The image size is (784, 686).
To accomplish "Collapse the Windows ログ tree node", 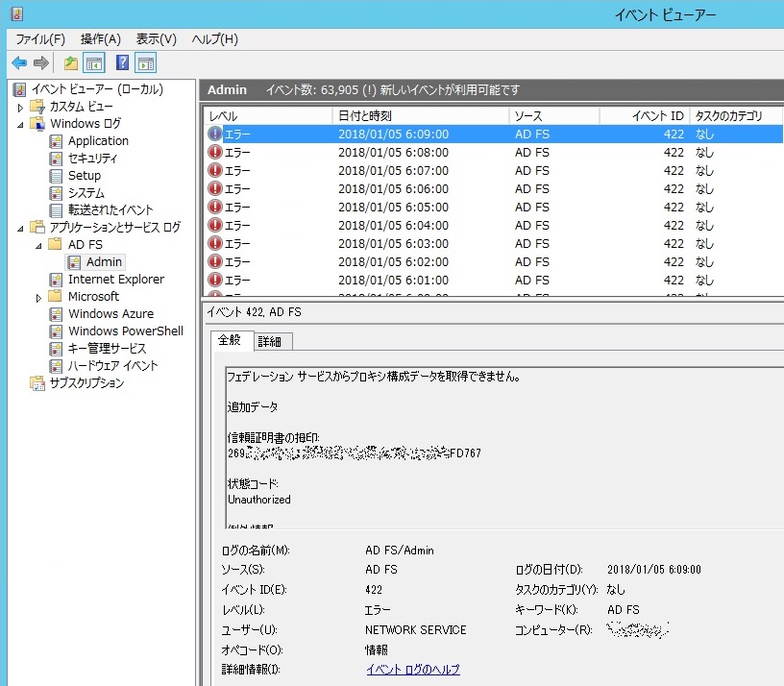I will 20,125.
